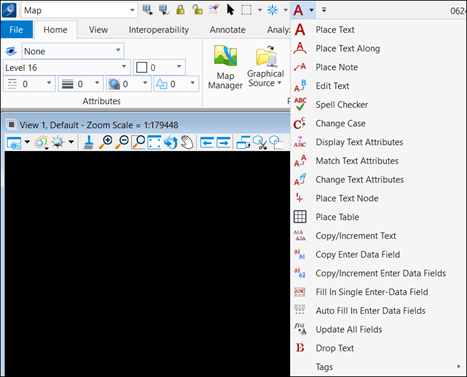Open the Annotate ribbon tab
The width and height of the screenshot is (467, 377).
click(x=228, y=30)
